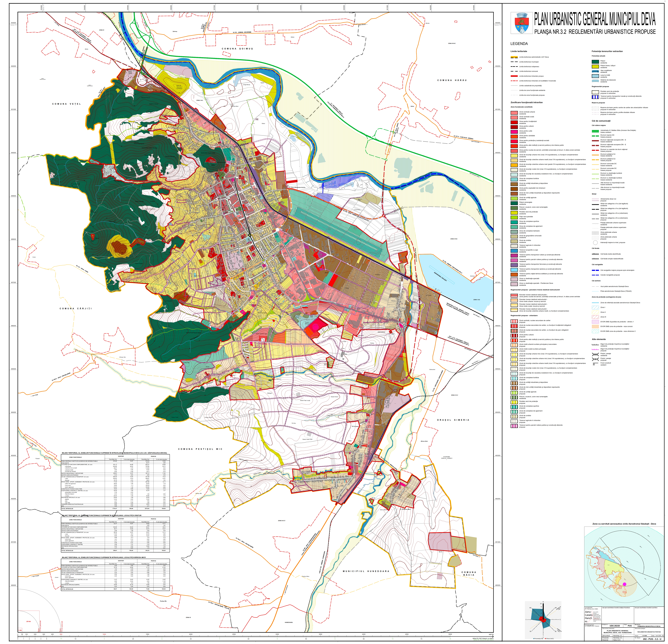This screenshot has height=644, width=668.
Task: Click the black existing flood dike symbol
Action: click(595, 344)
